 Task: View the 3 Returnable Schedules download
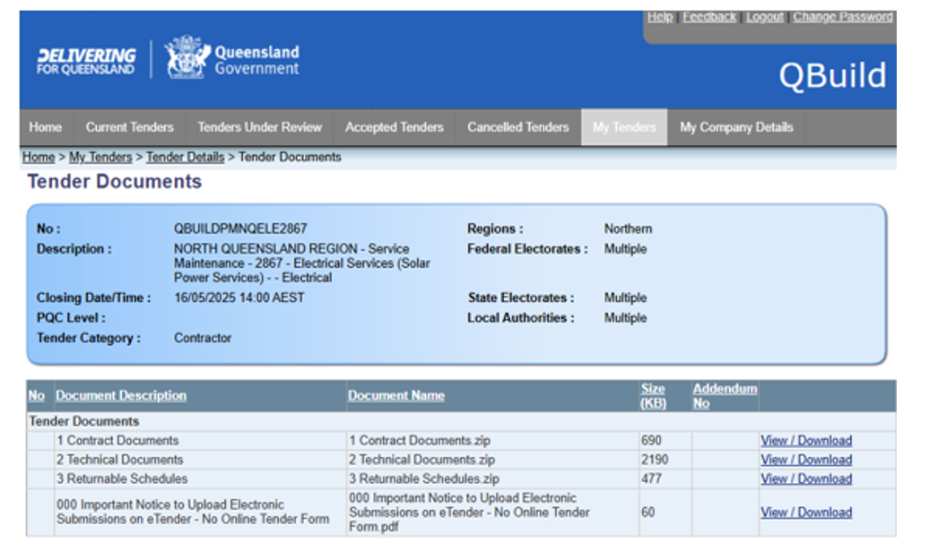805,478
